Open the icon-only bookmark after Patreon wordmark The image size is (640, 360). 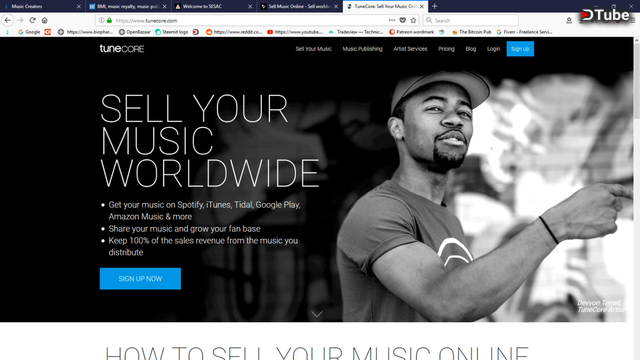[442, 32]
